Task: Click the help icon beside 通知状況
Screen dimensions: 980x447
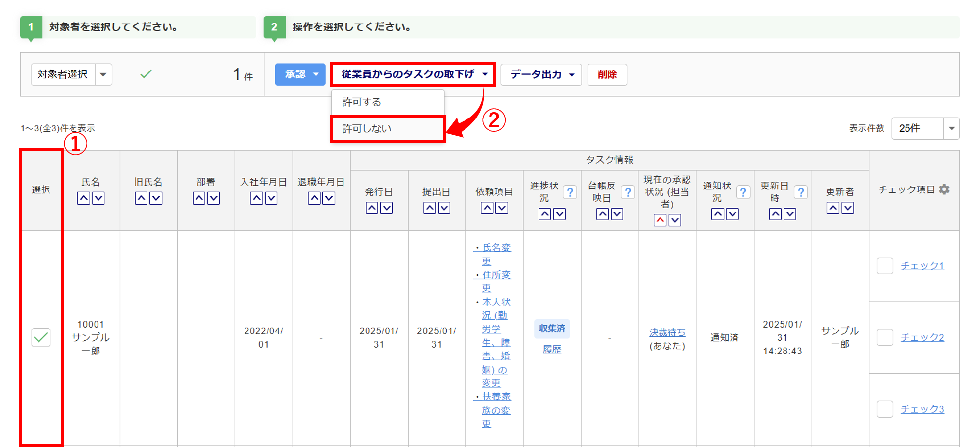Action: point(743,192)
